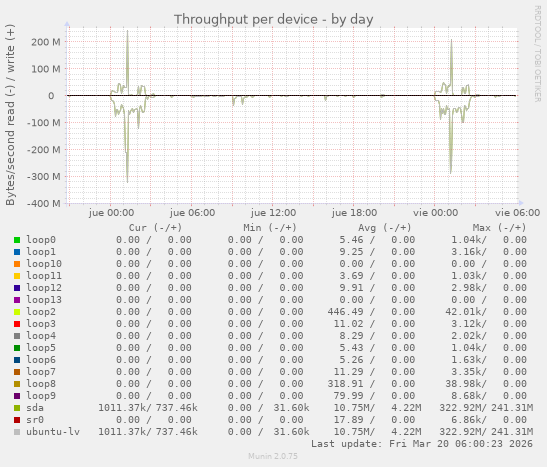Click the loop11 yellow legend swatch
The image size is (547, 467).
point(17,276)
